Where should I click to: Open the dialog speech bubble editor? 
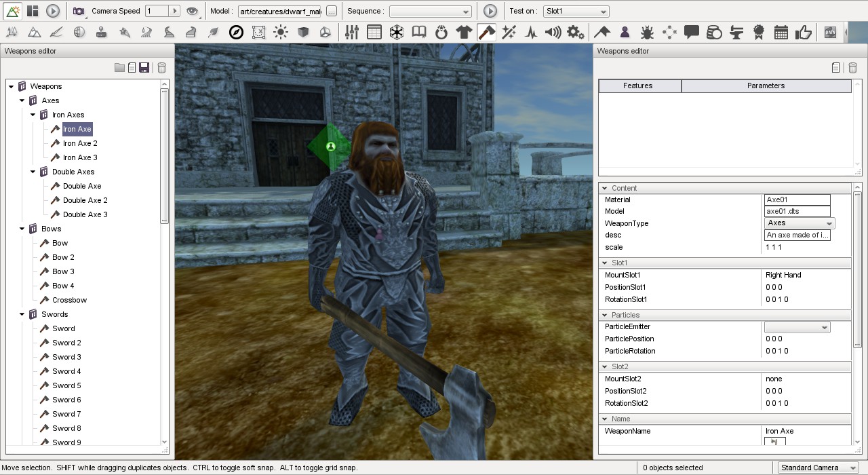point(691,32)
